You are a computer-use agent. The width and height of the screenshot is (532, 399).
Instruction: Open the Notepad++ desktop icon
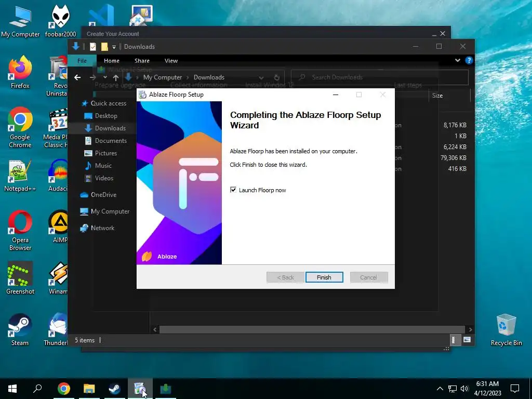(20, 176)
